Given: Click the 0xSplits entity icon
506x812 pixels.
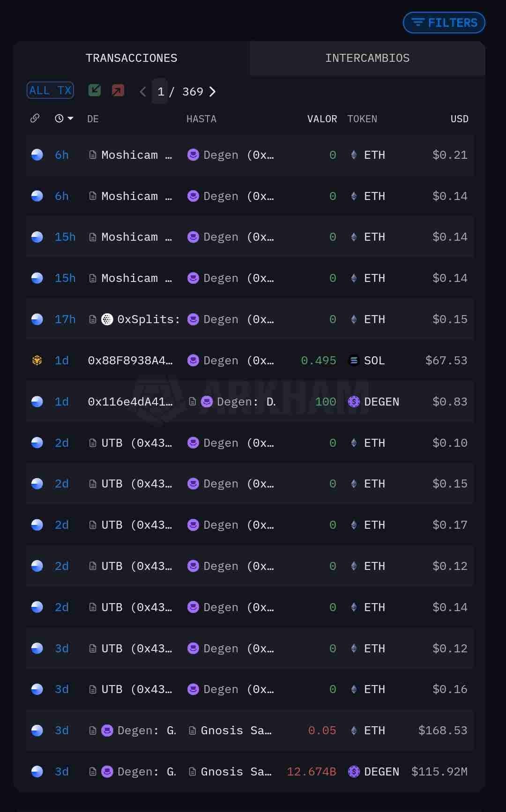Looking at the screenshot, I should click(107, 319).
